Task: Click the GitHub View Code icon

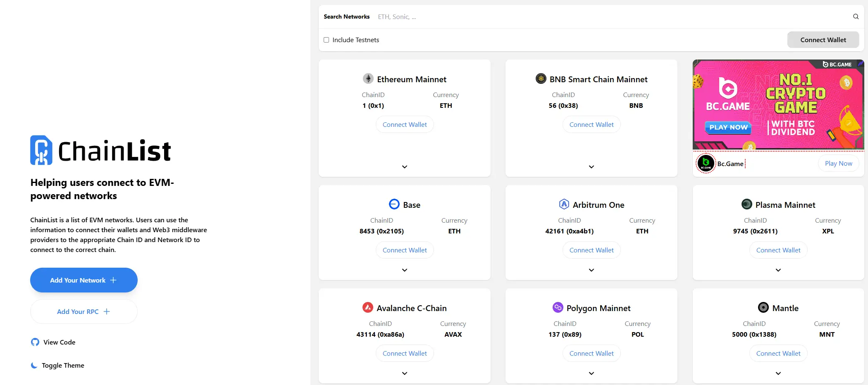Action: (x=35, y=342)
